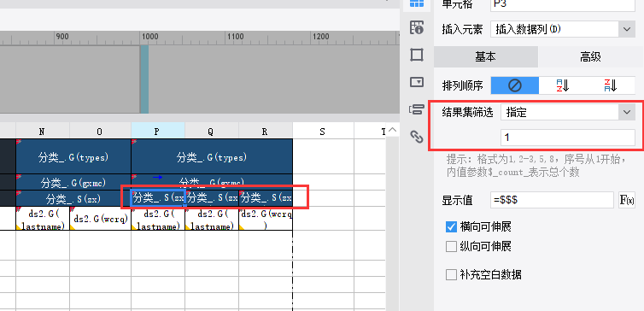Screen dimensions: 644x311
Task: Open the 结果集筛选 dropdown set to 指定
Action: [568, 112]
